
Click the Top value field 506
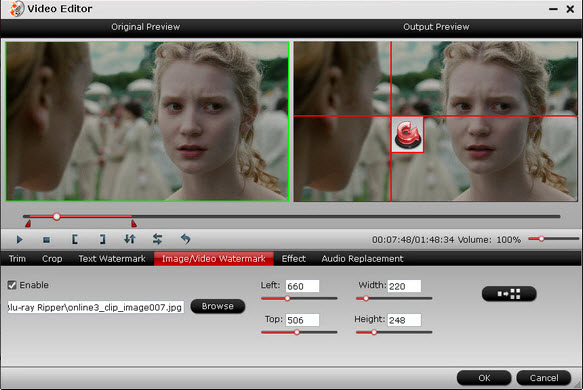(x=302, y=320)
